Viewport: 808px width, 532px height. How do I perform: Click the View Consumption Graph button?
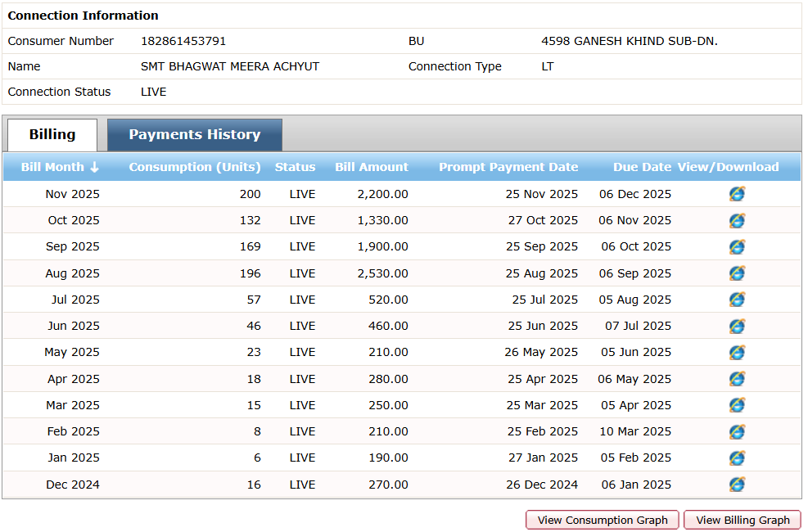(x=603, y=521)
